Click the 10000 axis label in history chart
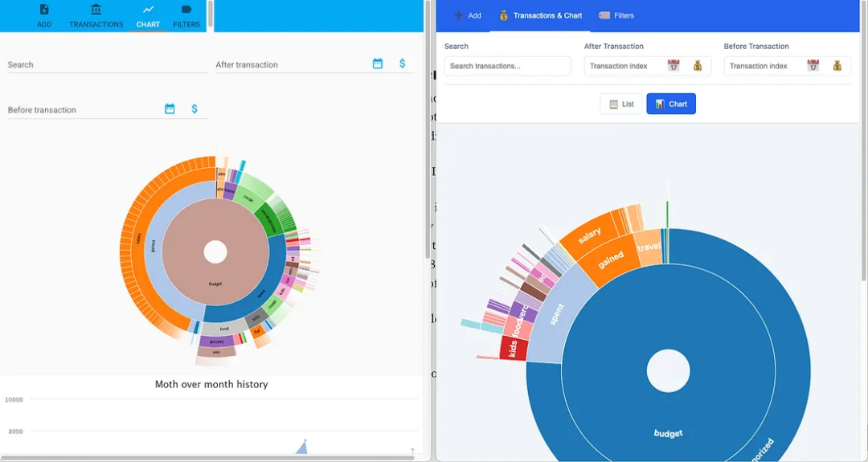The width and height of the screenshot is (868, 462). point(14,399)
